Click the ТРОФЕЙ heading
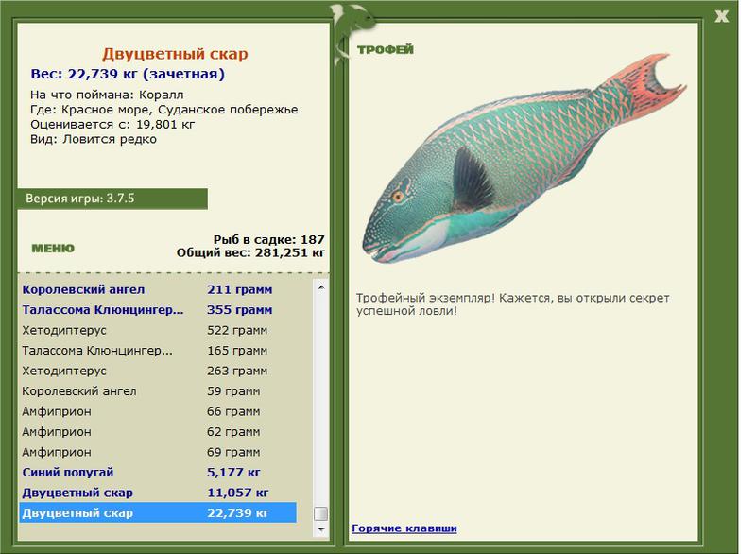The width and height of the screenshot is (756, 554). (386, 49)
